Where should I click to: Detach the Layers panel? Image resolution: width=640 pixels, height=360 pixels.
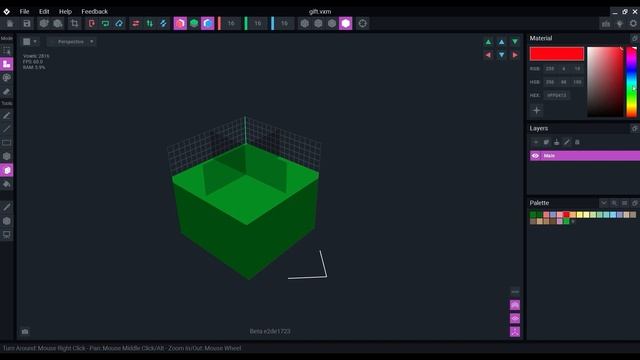(634, 128)
